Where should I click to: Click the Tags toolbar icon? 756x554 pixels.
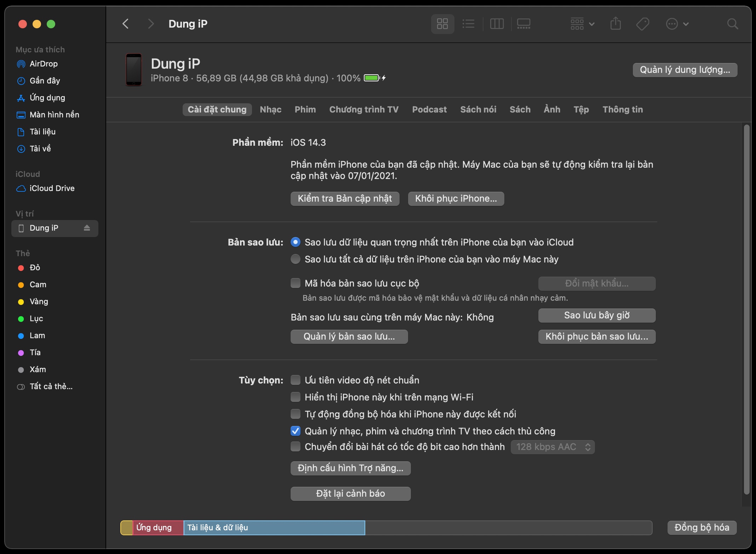(642, 24)
